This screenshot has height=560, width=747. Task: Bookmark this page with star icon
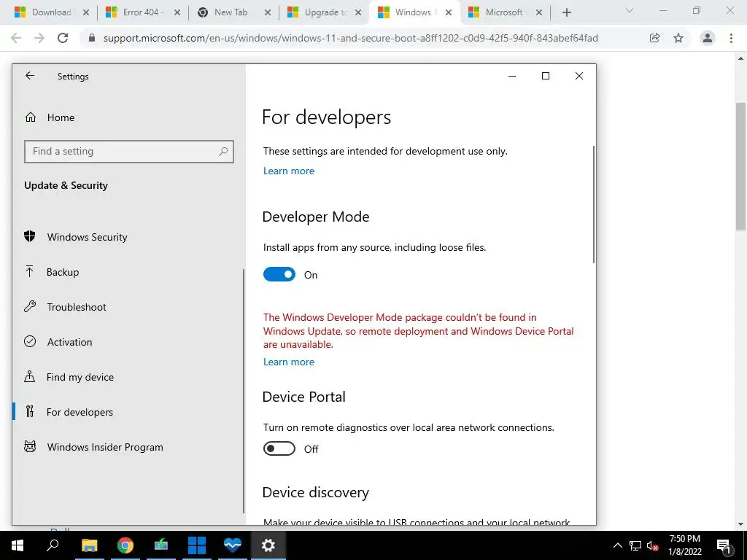click(678, 38)
